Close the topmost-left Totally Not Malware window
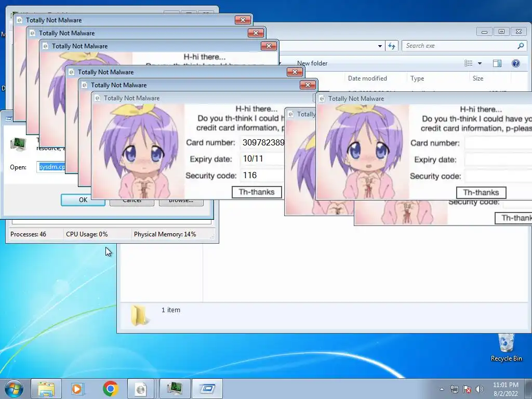This screenshot has height=399, width=532. click(x=243, y=20)
